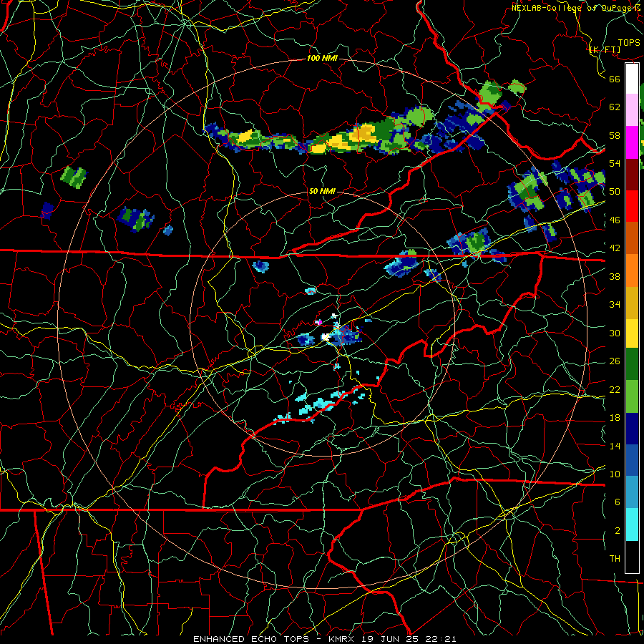Click the "30" value on the scale

click(x=615, y=333)
